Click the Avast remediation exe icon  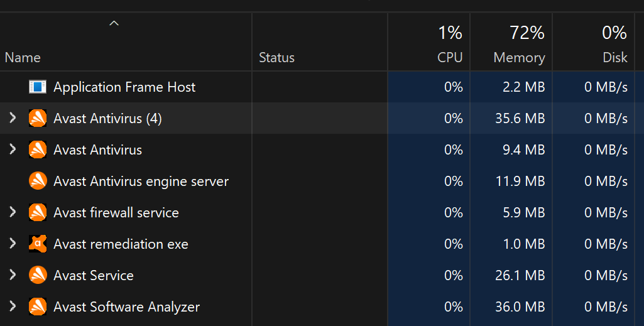37,244
